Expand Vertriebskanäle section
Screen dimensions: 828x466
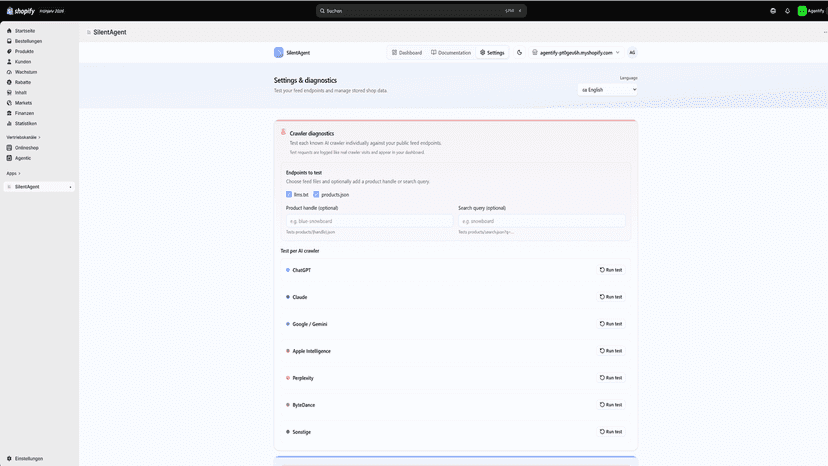pyautogui.click(x=23, y=137)
